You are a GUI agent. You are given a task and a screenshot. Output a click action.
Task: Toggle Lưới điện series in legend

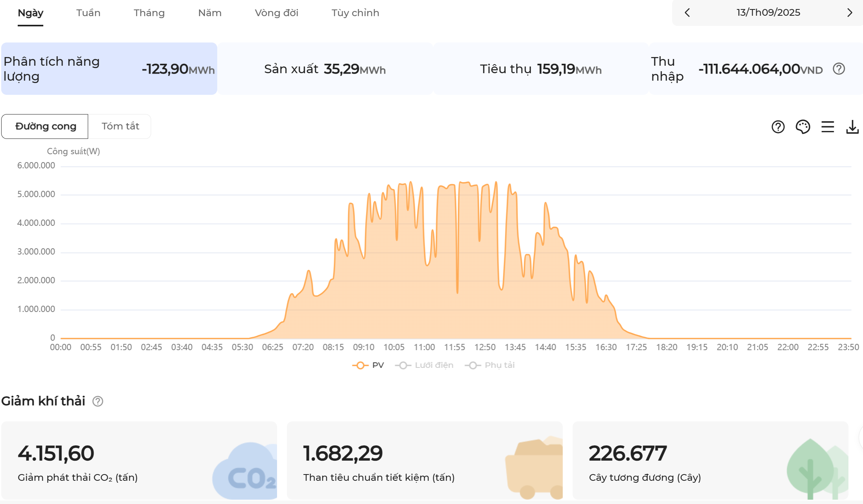(424, 365)
